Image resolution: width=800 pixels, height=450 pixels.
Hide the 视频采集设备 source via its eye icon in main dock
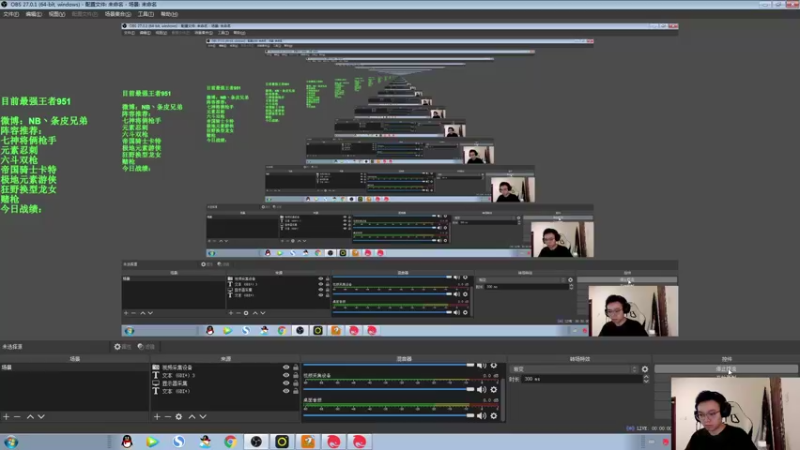(x=286, y=367)
